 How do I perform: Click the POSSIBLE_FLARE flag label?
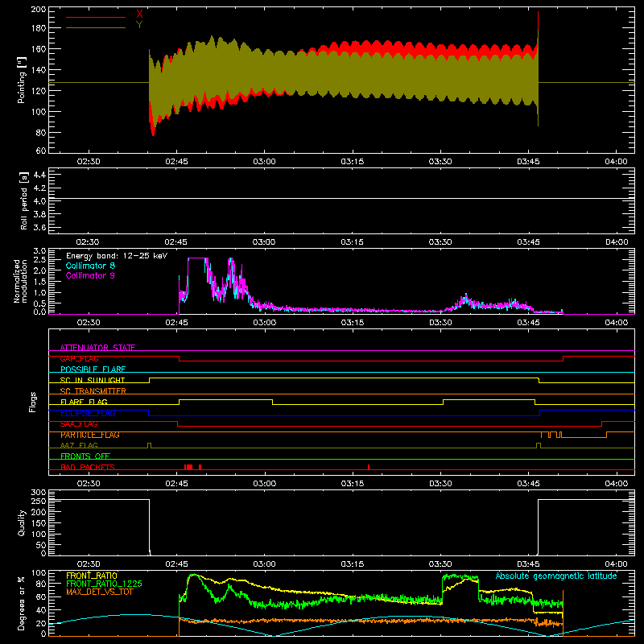pyautogui.click(x=93, y=369)
